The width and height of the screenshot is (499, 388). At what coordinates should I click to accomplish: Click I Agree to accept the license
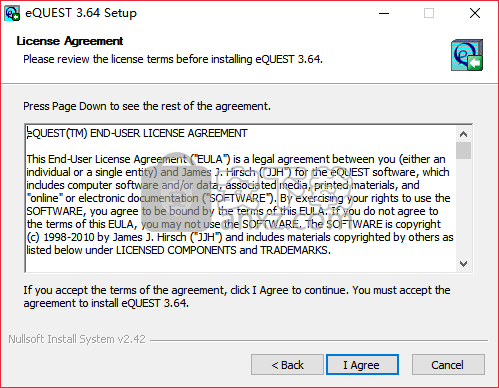pyautogui.click(x=362, y=365)
